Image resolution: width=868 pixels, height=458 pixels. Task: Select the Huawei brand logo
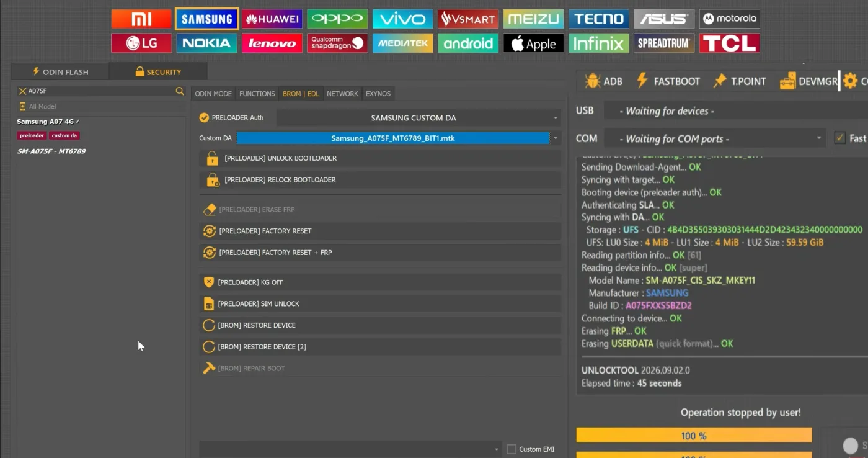pos(272,19)
